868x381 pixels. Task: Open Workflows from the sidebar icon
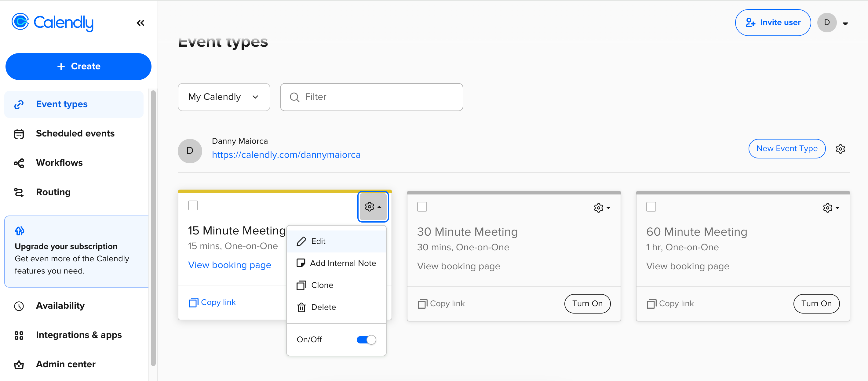click(19, 163)
